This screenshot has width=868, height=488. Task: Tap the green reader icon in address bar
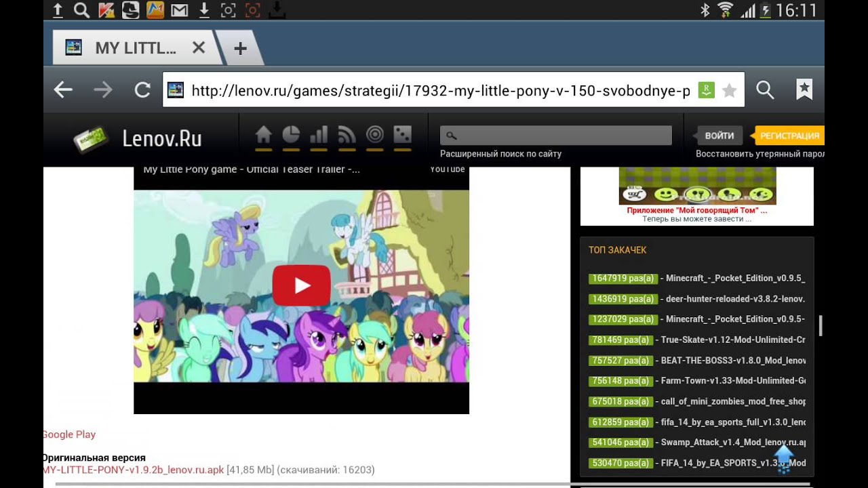pyautogui.click(x=706, y=90)
